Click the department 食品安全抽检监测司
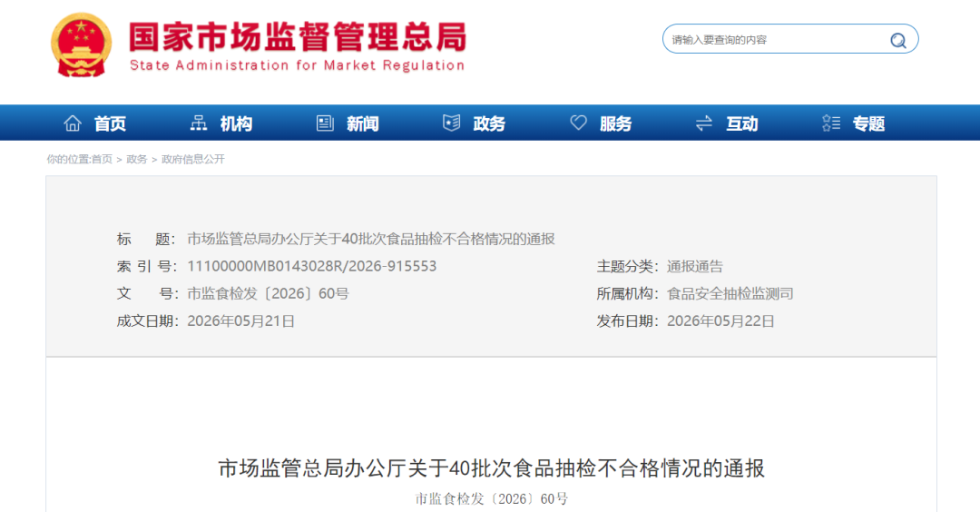Image resolution: width=980 pixels, height=512 pixels. (730, 294)
